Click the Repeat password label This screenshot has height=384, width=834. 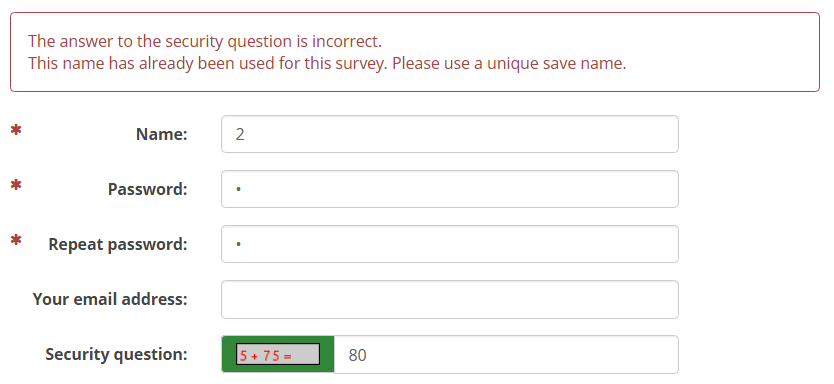(x=118, y=244)
